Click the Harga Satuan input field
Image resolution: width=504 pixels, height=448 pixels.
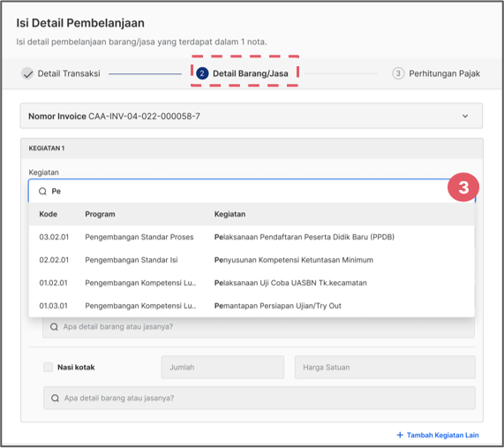pyautogui.click(x=385, y=368)
